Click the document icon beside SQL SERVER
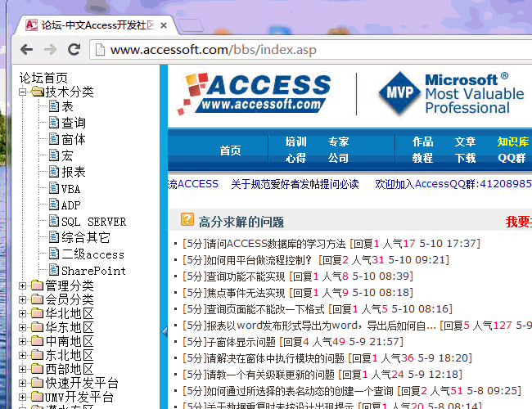The height and width of the screenshot is (409, 532). point(54,221)
